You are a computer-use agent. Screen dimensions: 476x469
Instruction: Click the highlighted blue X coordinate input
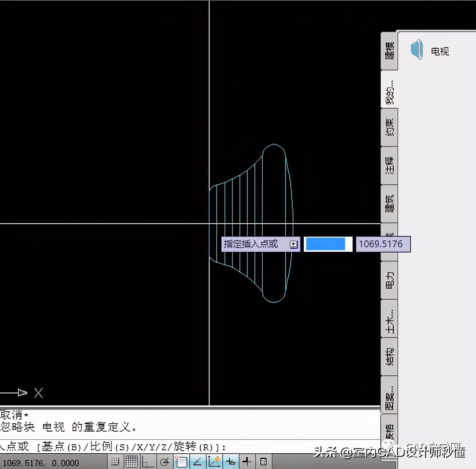pyautogui.click(x=326, y=244)
